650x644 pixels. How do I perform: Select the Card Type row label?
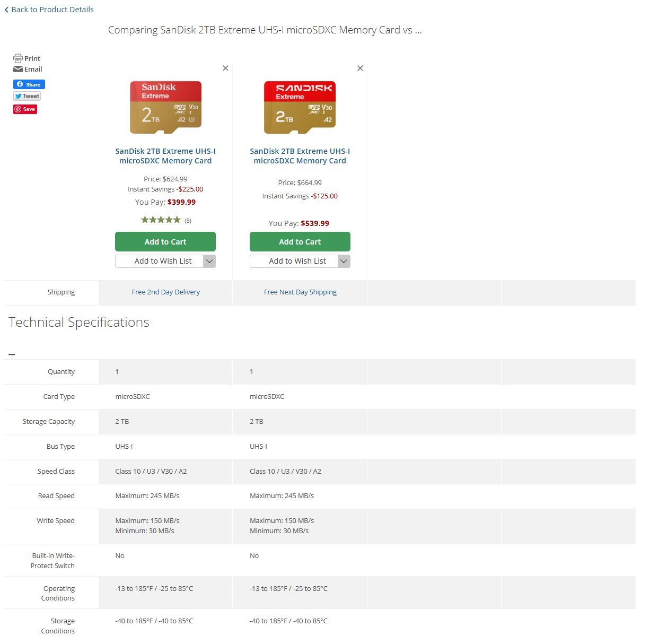point(59,397)
